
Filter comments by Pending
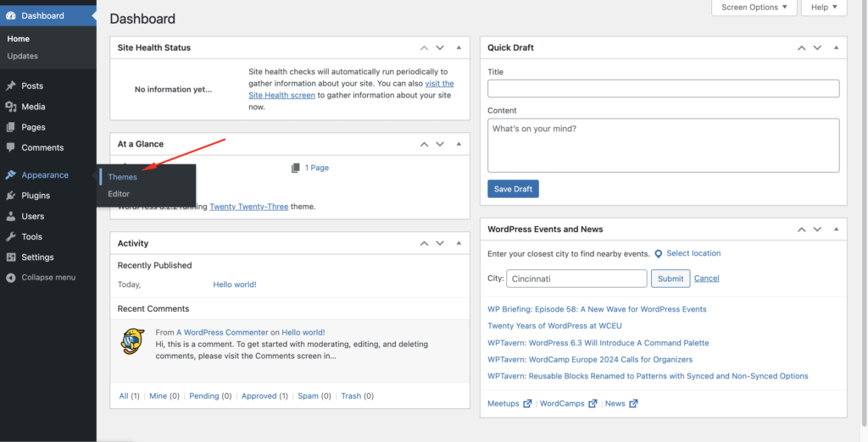point(204,396)
